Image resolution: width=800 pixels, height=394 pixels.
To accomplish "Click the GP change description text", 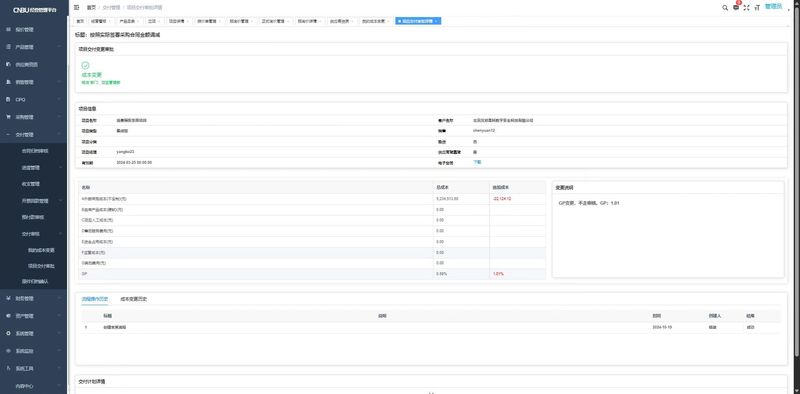I will coord(589,203).
